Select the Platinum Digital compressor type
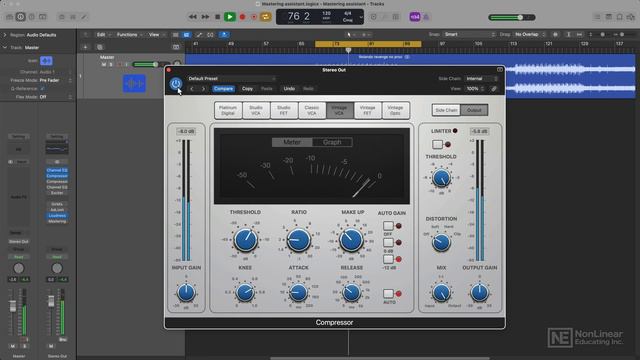 pyautogui.click(x=228, y=110)
